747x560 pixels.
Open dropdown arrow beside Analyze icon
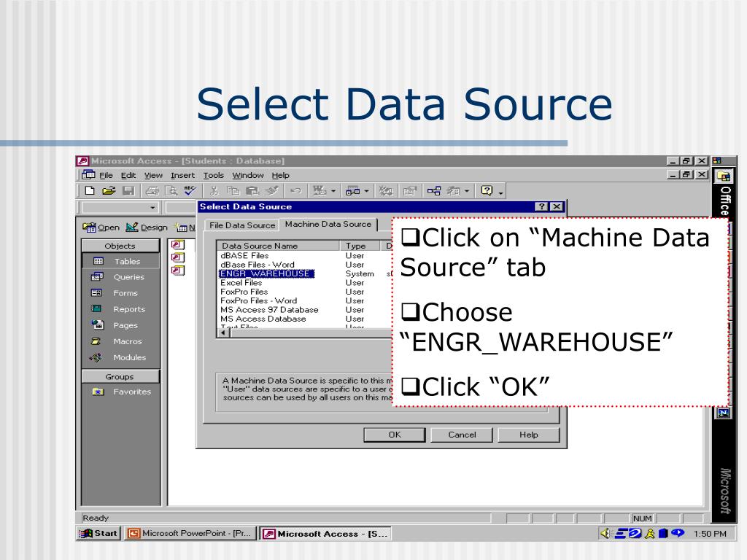click(366, 192)
